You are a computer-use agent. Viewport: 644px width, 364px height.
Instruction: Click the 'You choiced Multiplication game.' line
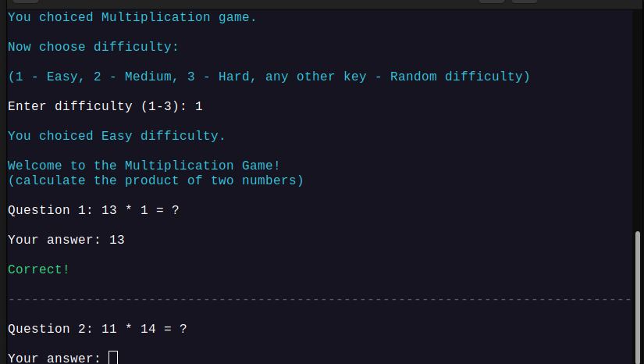point(132,17)
